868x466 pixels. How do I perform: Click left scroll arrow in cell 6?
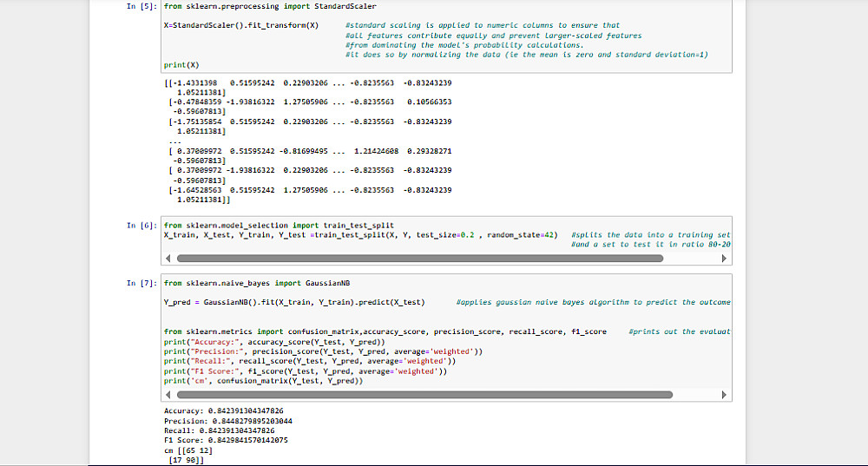coord(168,259)
